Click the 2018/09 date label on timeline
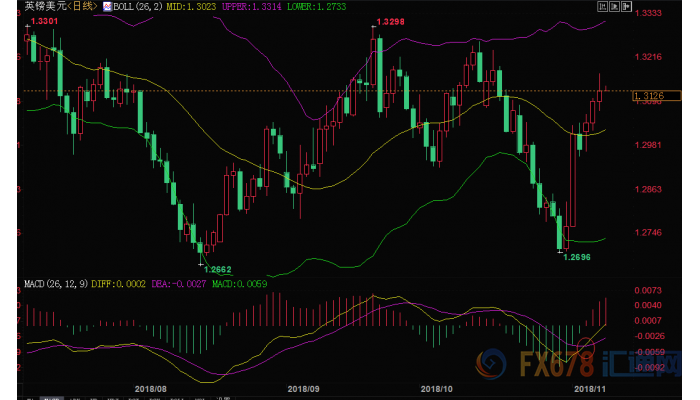Viewport: 700px width, 400px height. point(303,387)
